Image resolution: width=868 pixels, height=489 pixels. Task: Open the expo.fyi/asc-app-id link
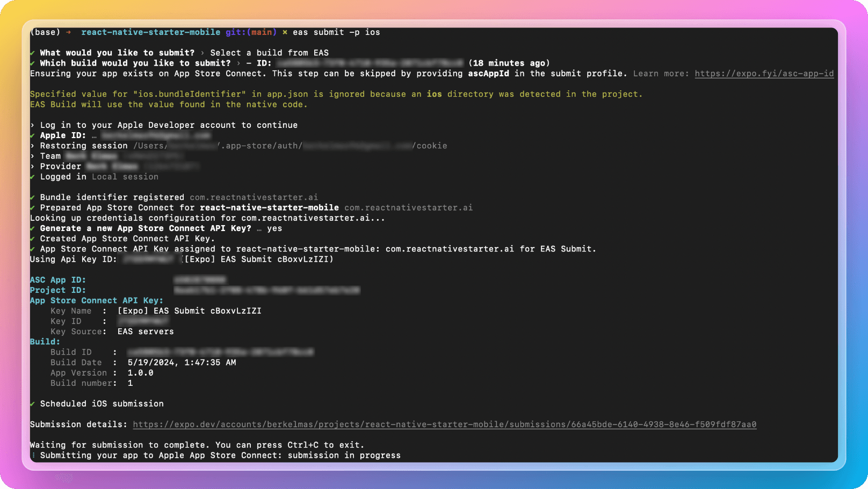point(764,74)
